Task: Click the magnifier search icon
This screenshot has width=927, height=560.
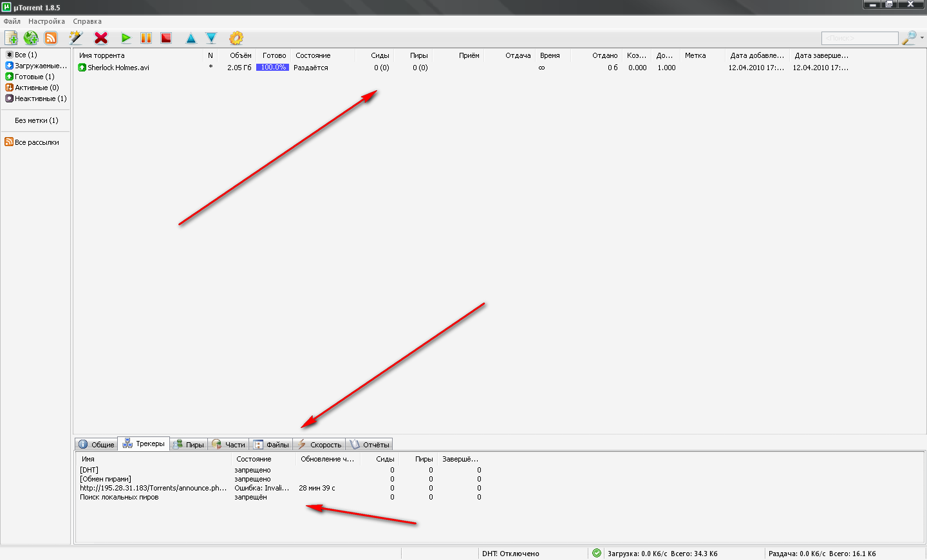Action: (x=909, y=38)
